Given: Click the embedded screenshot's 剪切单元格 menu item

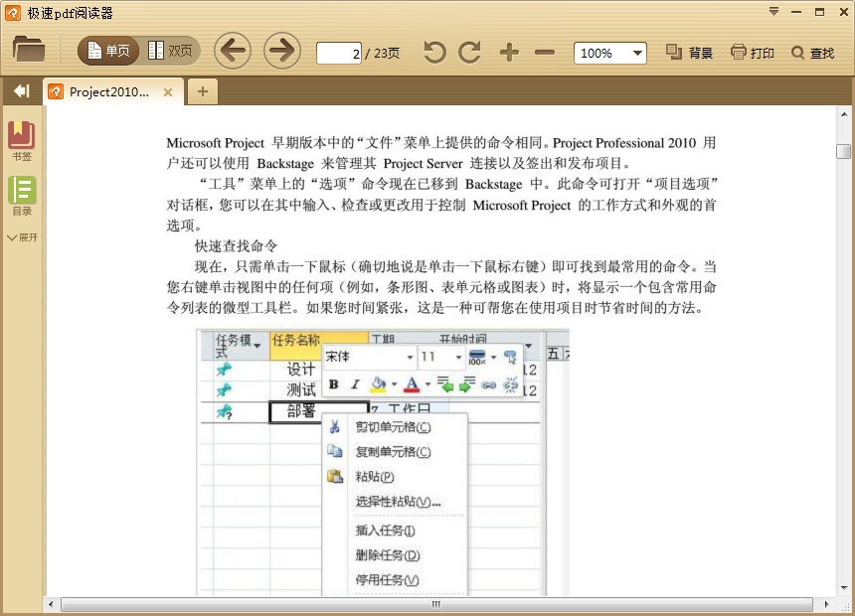Looking at the screenshot, I should click(393, 427).
